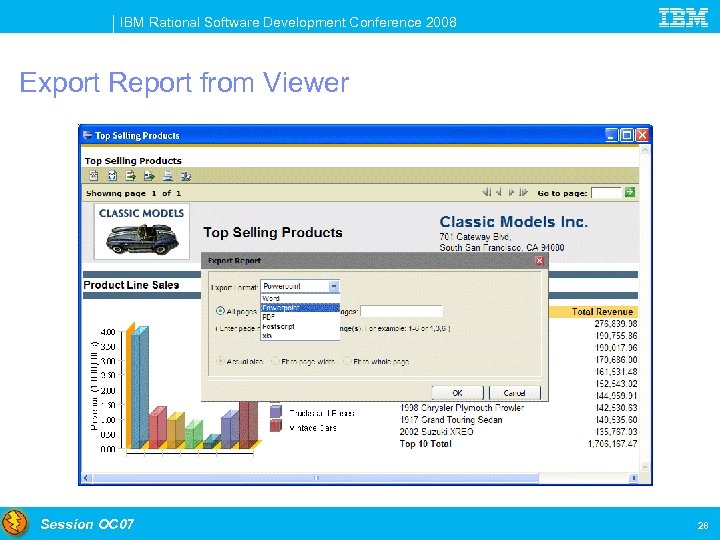
Task: Click the horizontal scrollbar right arrow
Action: click(634, 478)
